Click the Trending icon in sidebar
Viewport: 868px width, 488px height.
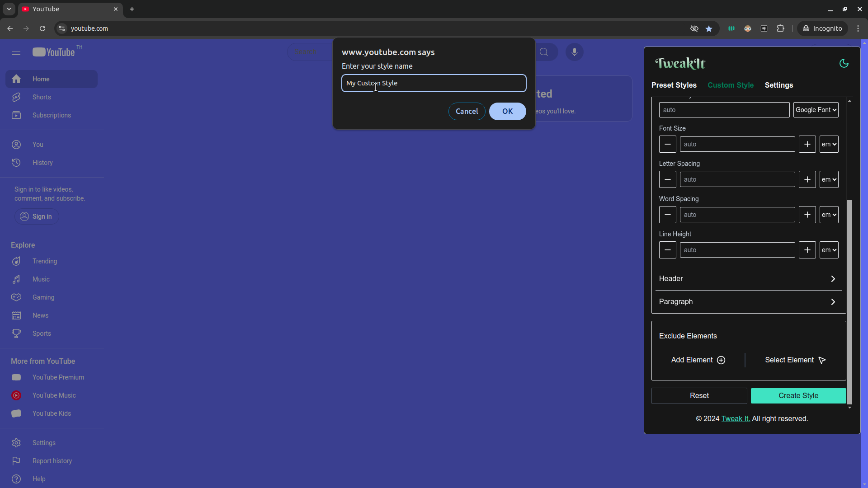16,261
